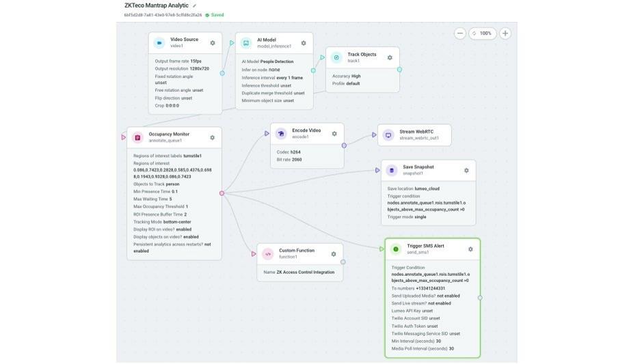Open Trigger SMS Alert settings gear
629x364 pixels.
click(470, 249)
